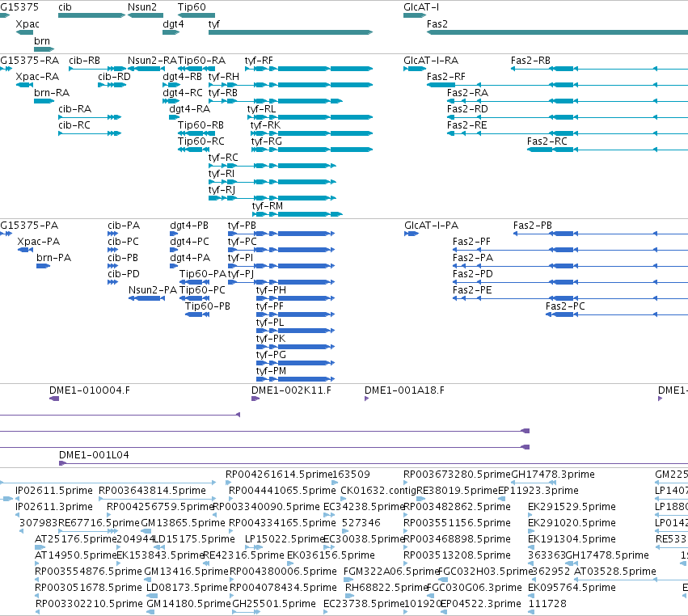
Task: Select the Fas2-PC protein label
Action: [x=565, y=306]
